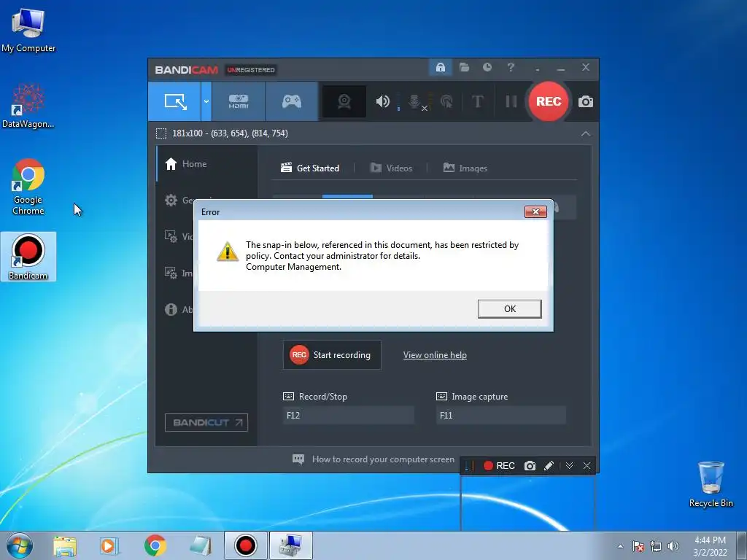Viewport: 747px width, 560px height.
Task: Click network tray icon
Action: click(656, 546)
